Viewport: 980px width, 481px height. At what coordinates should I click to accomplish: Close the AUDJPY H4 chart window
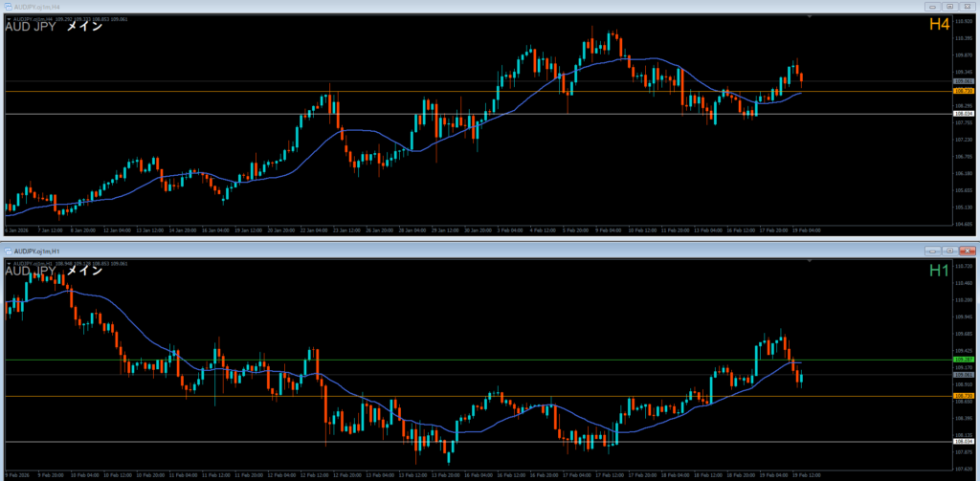point(967,6)
